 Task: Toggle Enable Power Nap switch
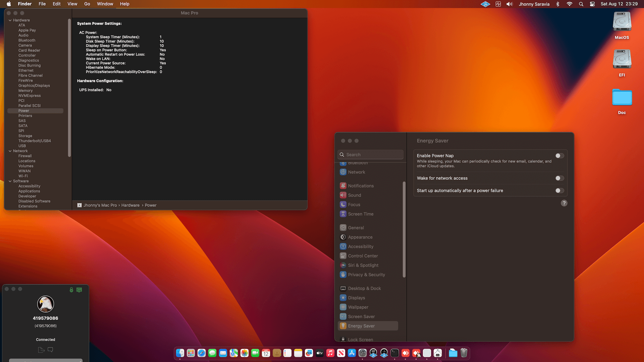coord(559,156)
